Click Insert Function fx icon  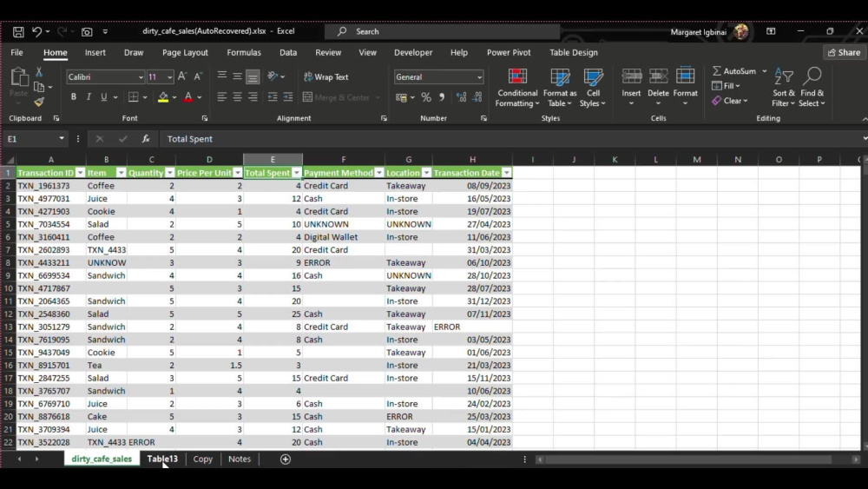[146, 139]
